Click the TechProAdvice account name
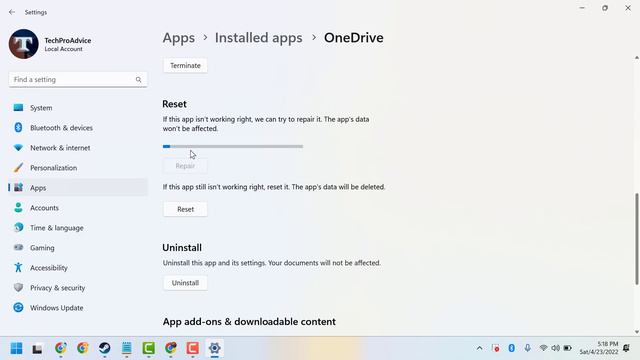The width and height of the screenshot is (640, 360). click(68, 40)
